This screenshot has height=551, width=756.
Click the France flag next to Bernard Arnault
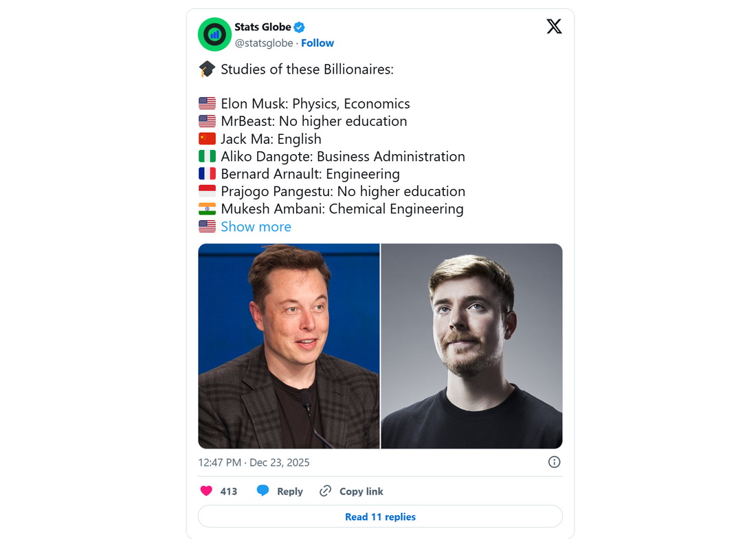pyautogui.click(x=207, y=173)
